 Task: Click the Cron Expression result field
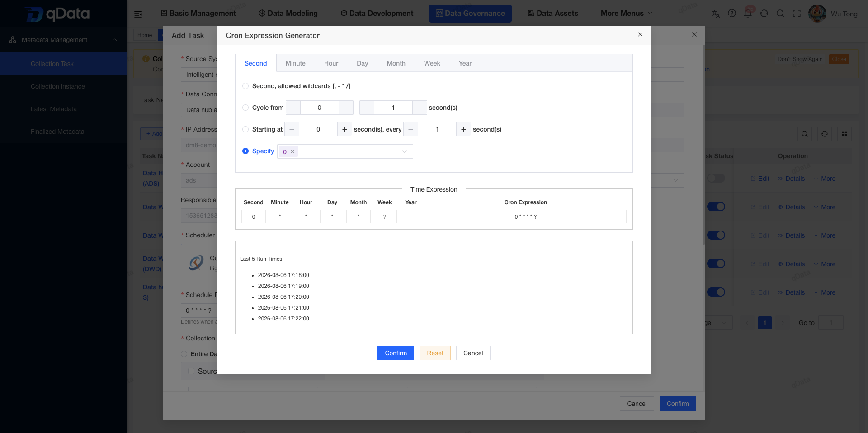(x=526, y=216)
